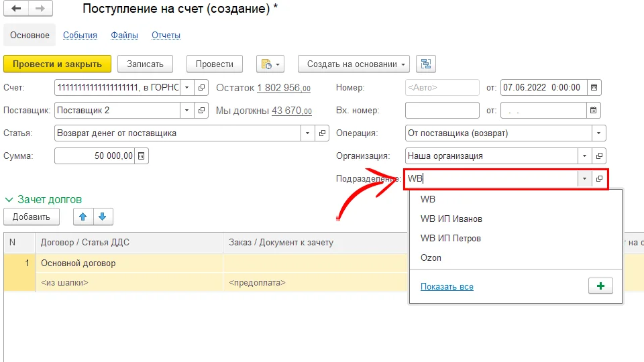Viewport: 644px width, 362px height.
Task: Switch to the События tab
Action: coord(80,36)
